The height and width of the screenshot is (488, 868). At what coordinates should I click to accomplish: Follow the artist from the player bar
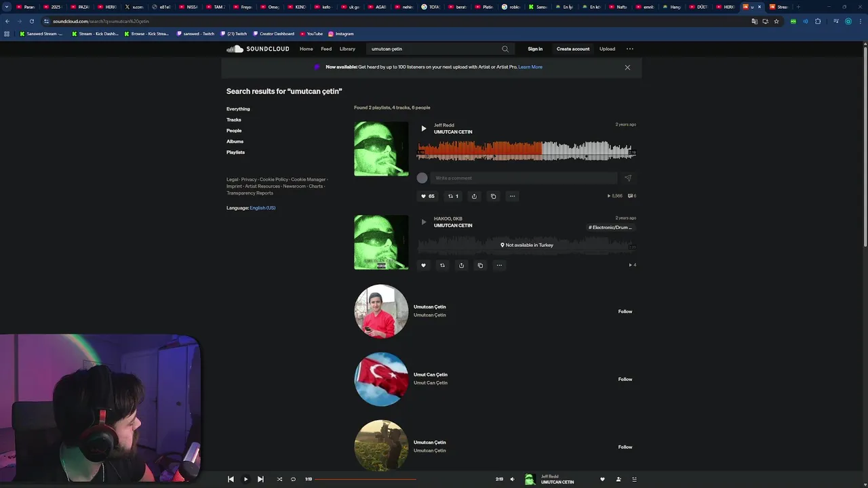pyautogui.click(x=618, y=479)
